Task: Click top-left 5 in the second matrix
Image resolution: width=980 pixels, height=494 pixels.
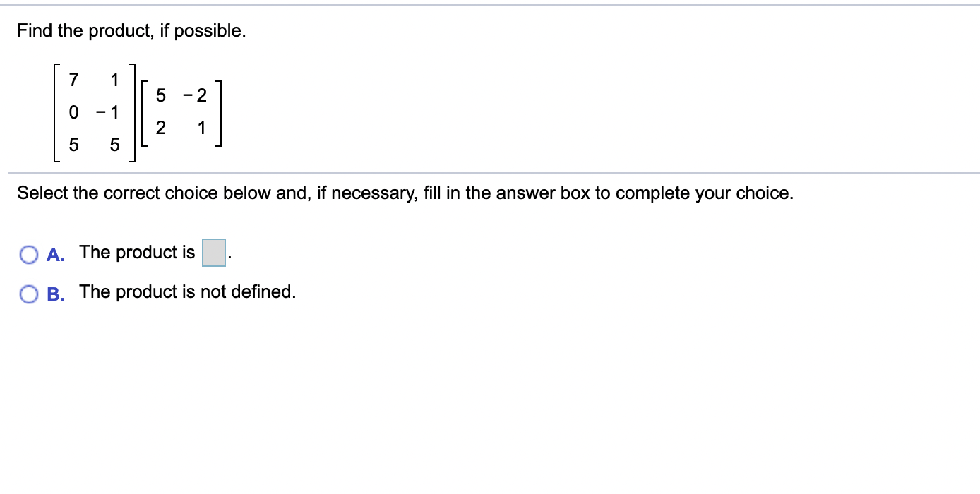Action: pos(161,95)
